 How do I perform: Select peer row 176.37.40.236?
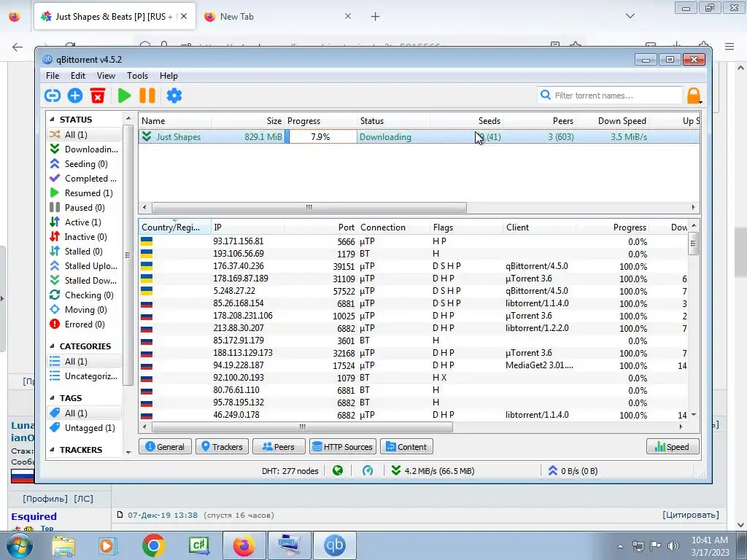pos(414,266)
